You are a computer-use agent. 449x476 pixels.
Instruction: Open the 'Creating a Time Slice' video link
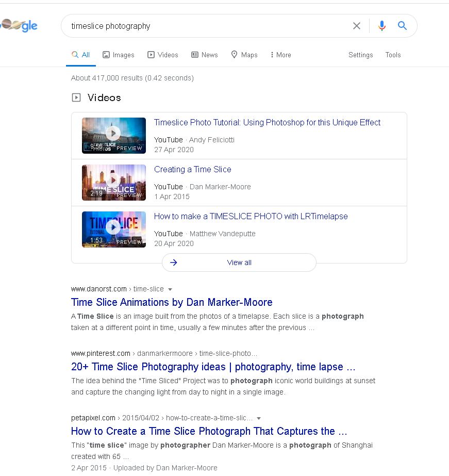193,169
